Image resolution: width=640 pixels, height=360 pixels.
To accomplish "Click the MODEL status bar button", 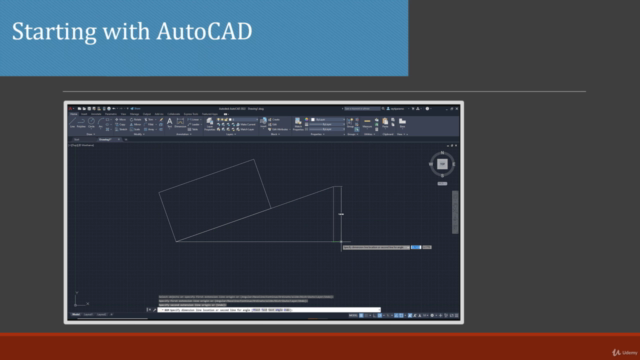I will [353, 315].
